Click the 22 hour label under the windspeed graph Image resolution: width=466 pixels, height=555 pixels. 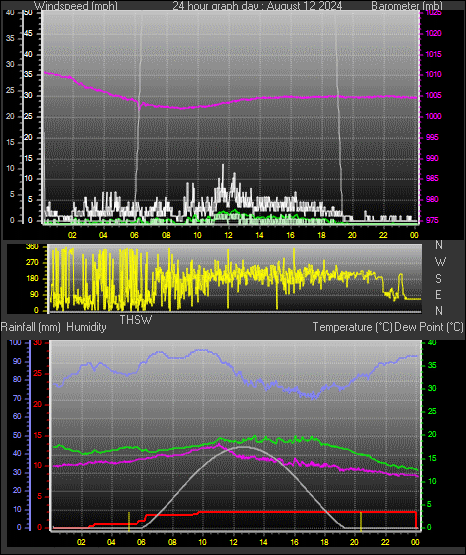point(383,235)
